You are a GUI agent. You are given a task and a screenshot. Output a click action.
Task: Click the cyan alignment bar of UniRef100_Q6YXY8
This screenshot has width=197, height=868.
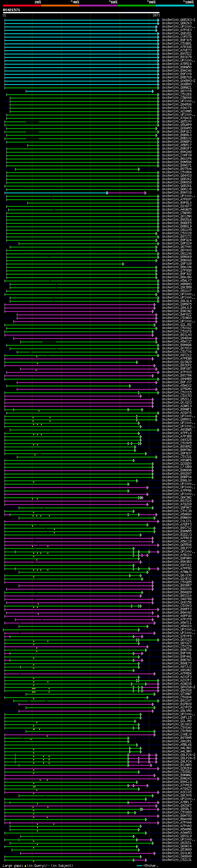(x=90, y=91)
